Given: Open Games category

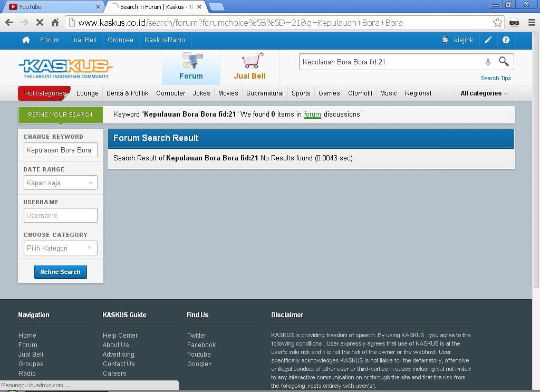Looking at the screenshot, I should pos(329,93).
